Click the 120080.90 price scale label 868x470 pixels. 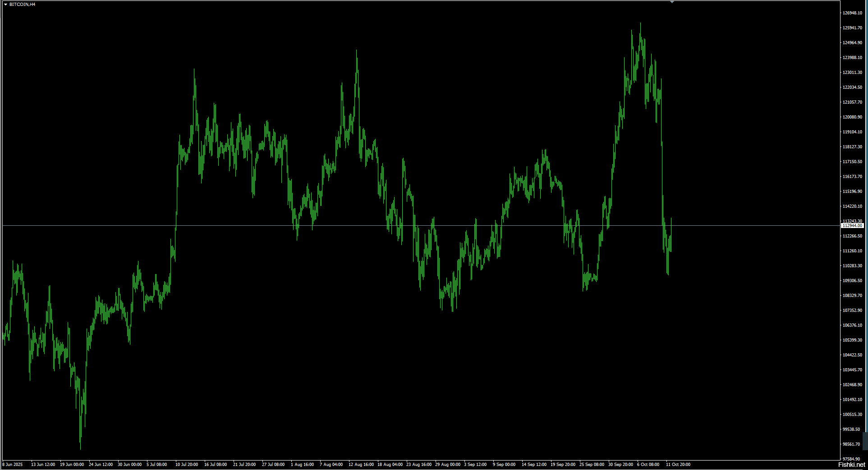[852, 117]
